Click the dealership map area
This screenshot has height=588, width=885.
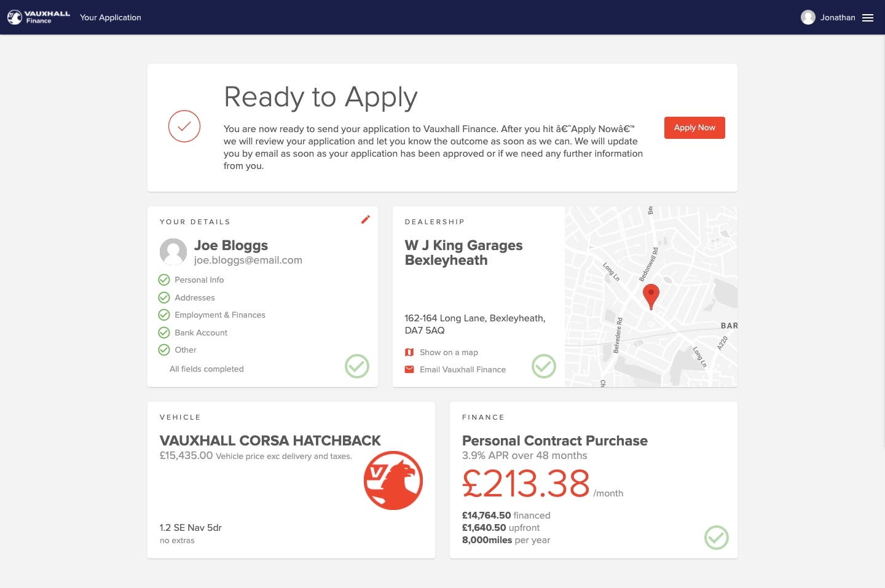[x=651, y=297]
